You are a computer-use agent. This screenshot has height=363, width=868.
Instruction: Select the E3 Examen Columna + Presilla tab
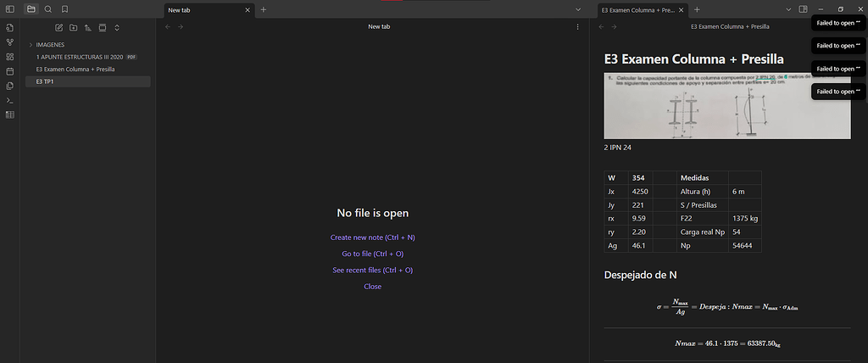(x=636, y=9)
